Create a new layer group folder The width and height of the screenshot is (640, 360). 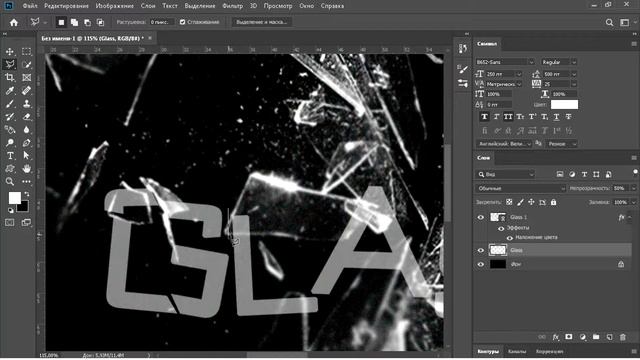click(596, 337)
